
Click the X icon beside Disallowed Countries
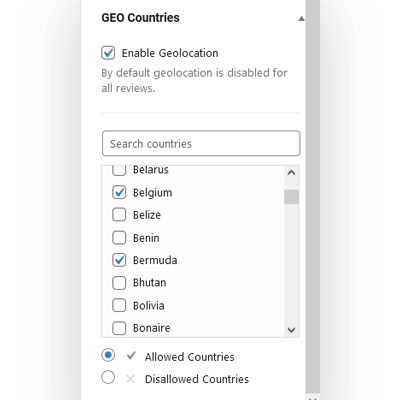[130, 379]
